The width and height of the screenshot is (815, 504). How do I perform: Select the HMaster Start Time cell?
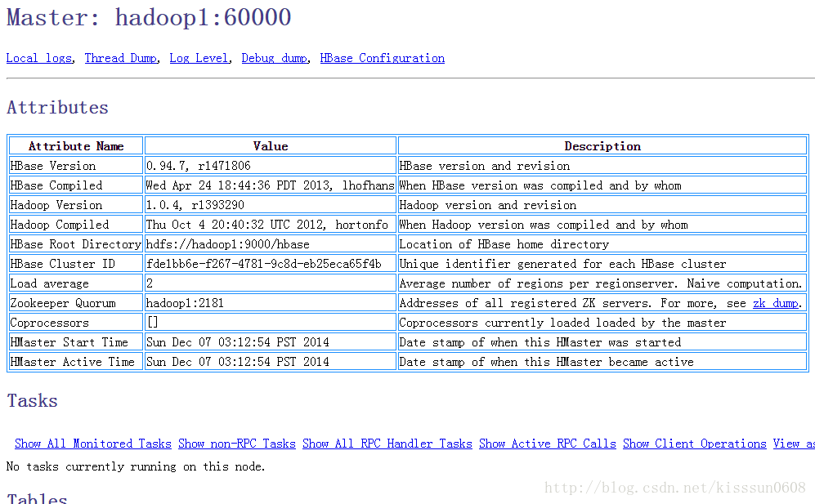pyautogui.click(x=76, y=342)
